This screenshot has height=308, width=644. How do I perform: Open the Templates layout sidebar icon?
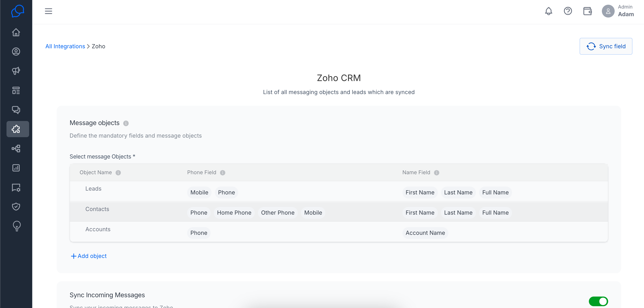(x=16, y=90)
